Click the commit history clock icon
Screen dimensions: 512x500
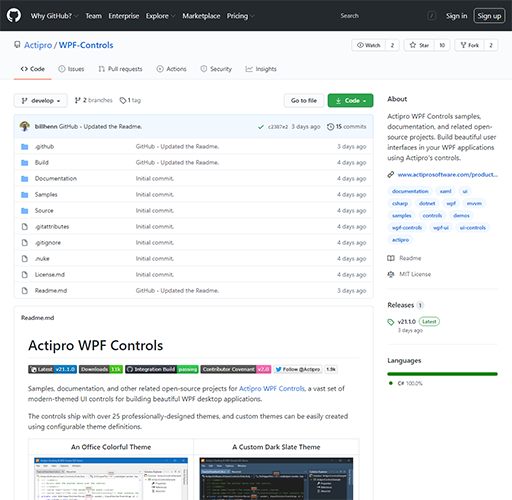pos(330,127)
